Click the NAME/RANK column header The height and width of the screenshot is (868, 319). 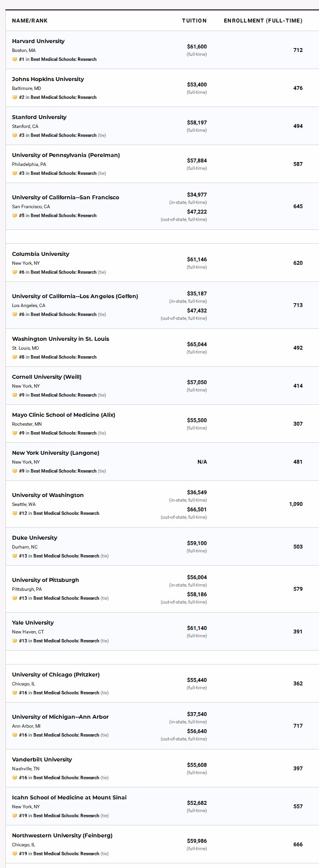30,21
